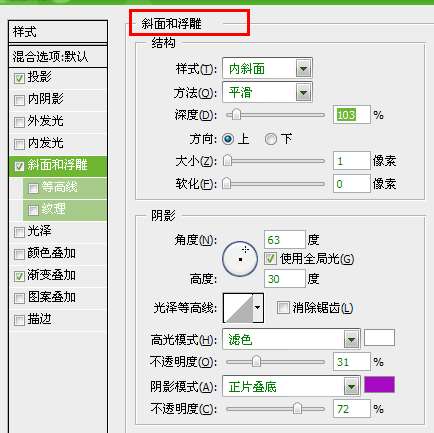Open the 阴影模式 正片叠底 dropdown
434x433 pixels.
(351, 387)
